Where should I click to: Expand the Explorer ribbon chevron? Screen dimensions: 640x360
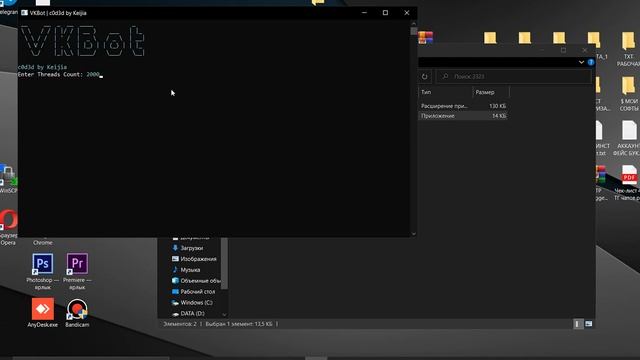pyautogui.click(x=581, y=62)
